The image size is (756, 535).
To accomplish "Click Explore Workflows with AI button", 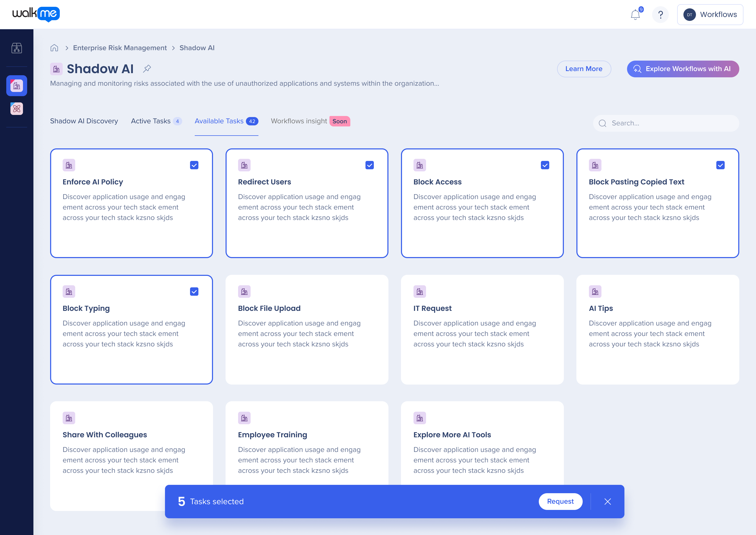I will pyautogui.click(x=683, y=69).
